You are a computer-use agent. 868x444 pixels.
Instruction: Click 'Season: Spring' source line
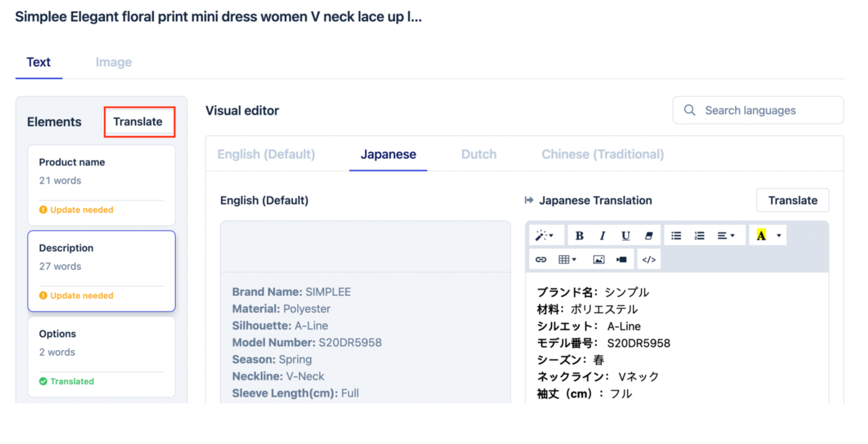[x=272, y=359]
